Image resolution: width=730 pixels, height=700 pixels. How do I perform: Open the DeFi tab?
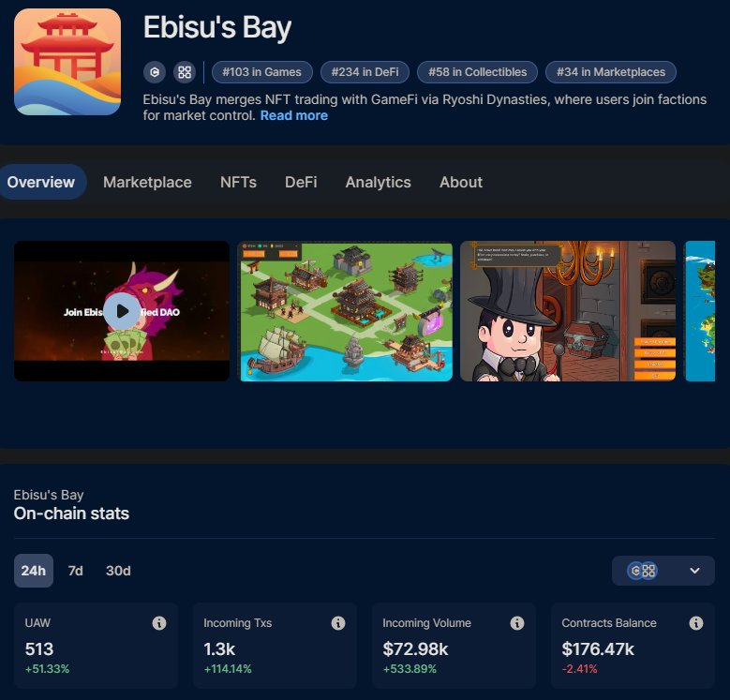point(301,182)
